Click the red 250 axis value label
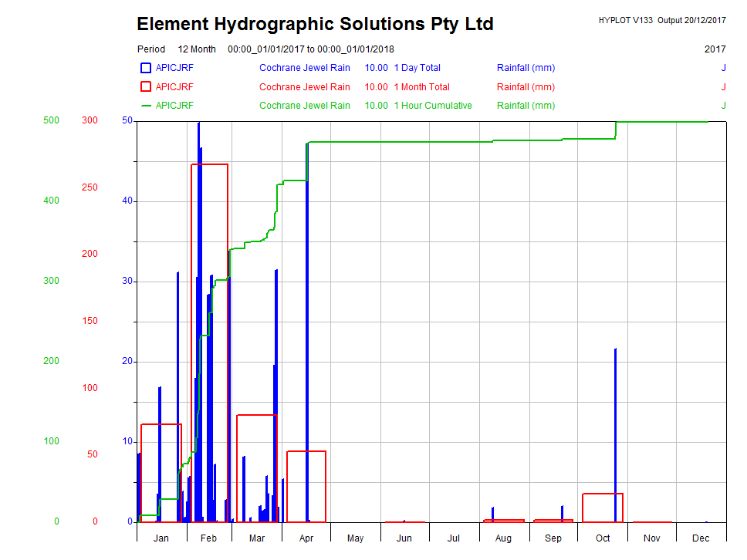Image resolution: width=747 pixels, height=560 pixels. (x=90, y=187)
